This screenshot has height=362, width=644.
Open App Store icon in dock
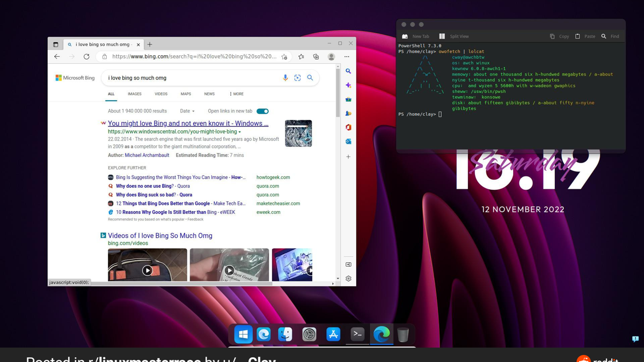pos(333,334)
